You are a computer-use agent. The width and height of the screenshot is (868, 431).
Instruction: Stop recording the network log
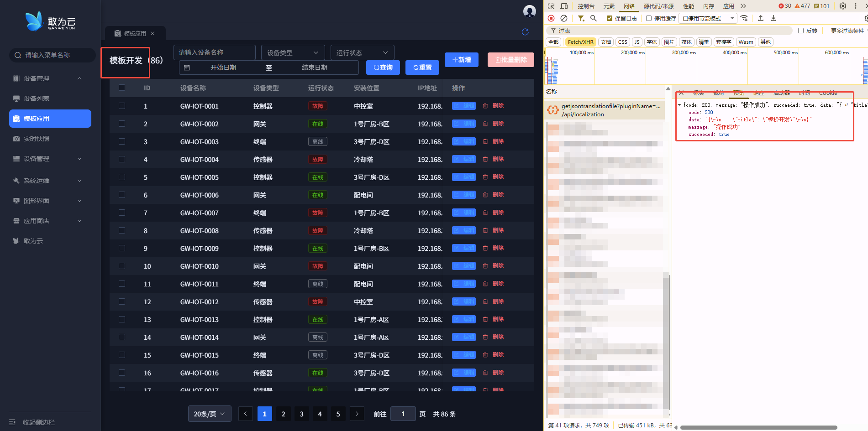point(551,18)
